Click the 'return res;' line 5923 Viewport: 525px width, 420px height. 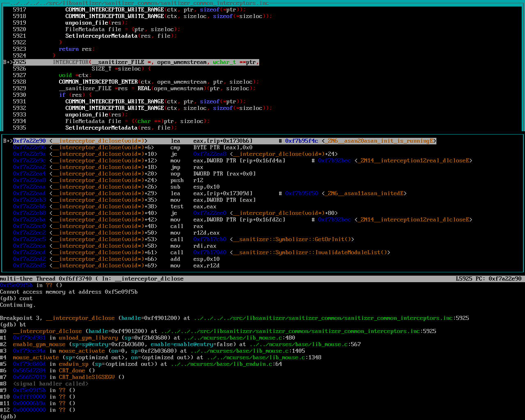(x=77, y=49)
